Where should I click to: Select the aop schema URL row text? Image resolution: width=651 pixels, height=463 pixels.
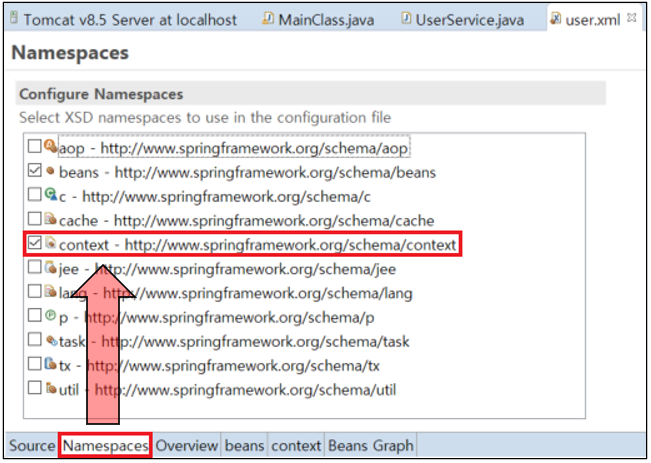point(234,148)
